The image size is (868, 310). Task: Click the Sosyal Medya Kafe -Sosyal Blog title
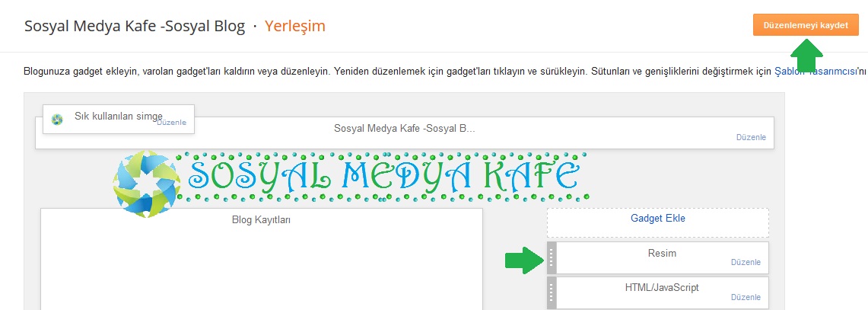tap(135, 26)
